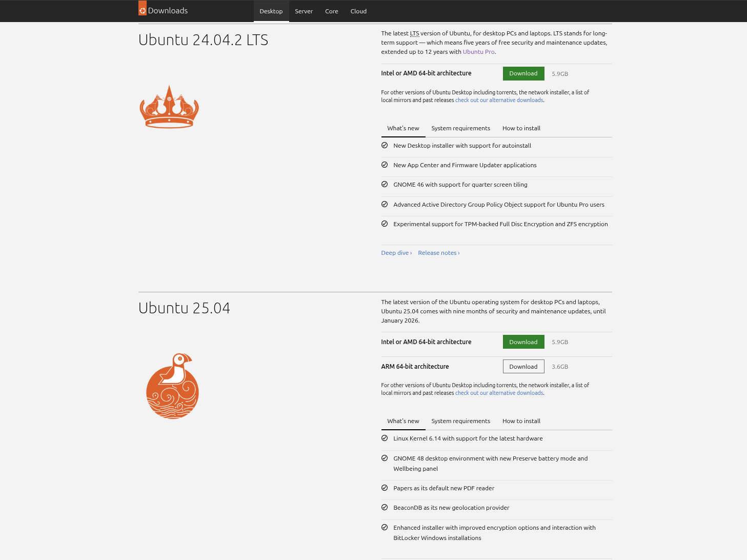Click the checkmark icon beside Linux Kernel 6.14
This screenshot has width=747, height=560.
pos(385,438)
